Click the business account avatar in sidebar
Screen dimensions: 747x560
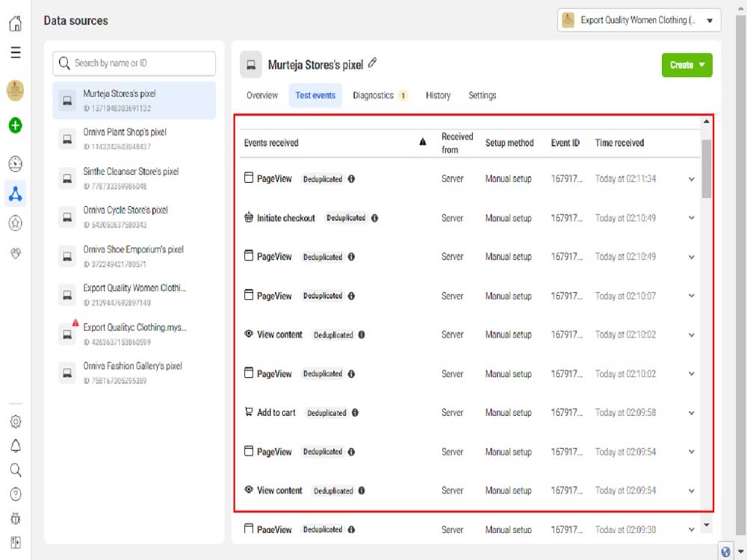[15, 90]
